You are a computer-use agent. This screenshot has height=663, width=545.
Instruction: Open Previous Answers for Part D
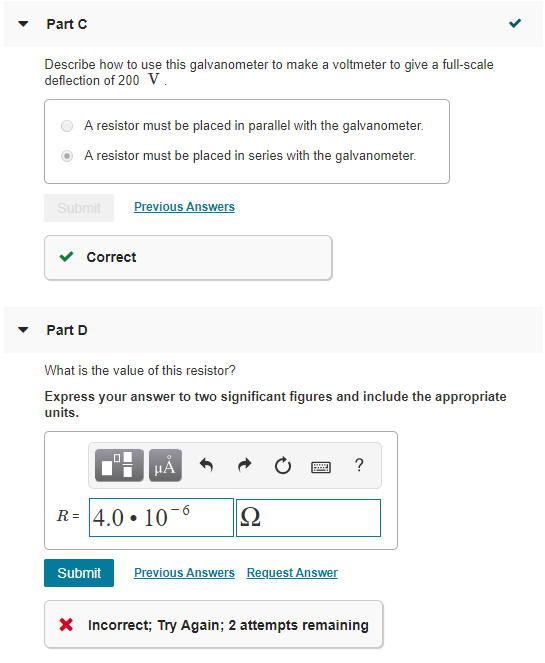coord(184,573)
